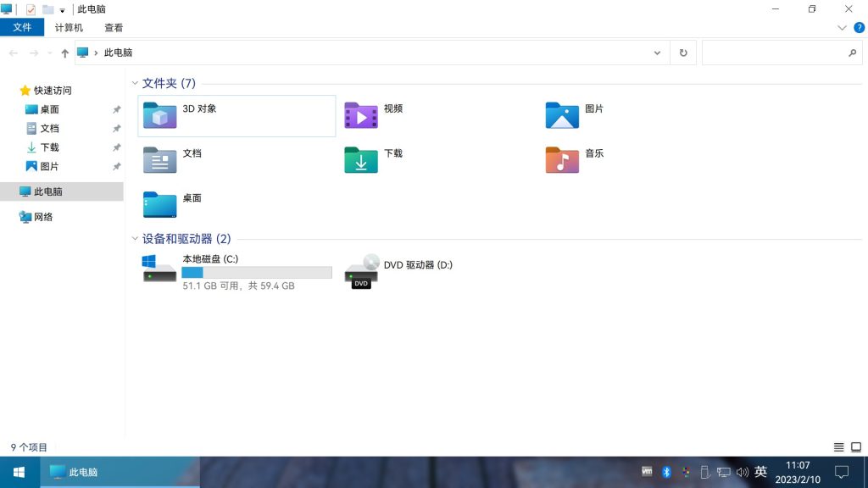The image size is (868, 488).
Task: Create a new folder via quick access toolbar icon
Action: [47, 8]
